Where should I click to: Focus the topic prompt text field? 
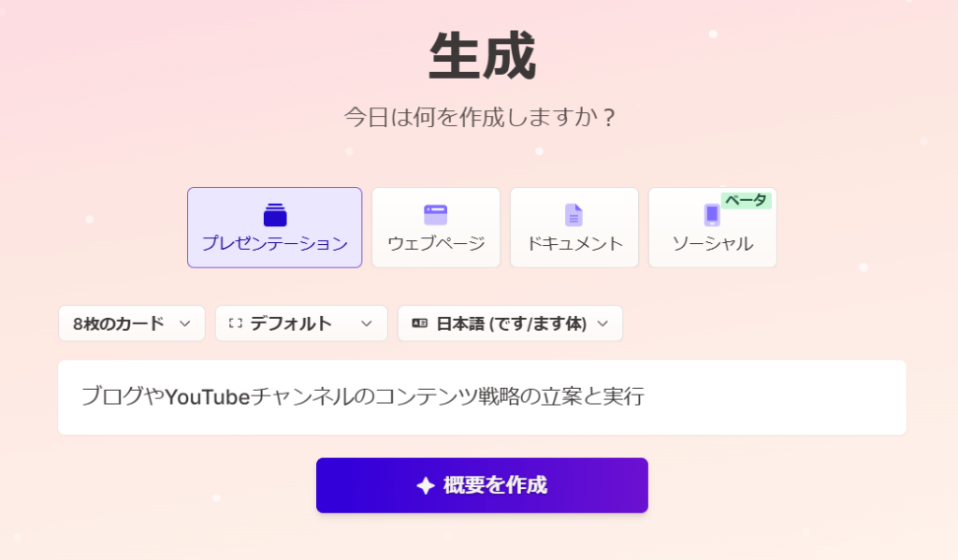(x=482, y=397)
